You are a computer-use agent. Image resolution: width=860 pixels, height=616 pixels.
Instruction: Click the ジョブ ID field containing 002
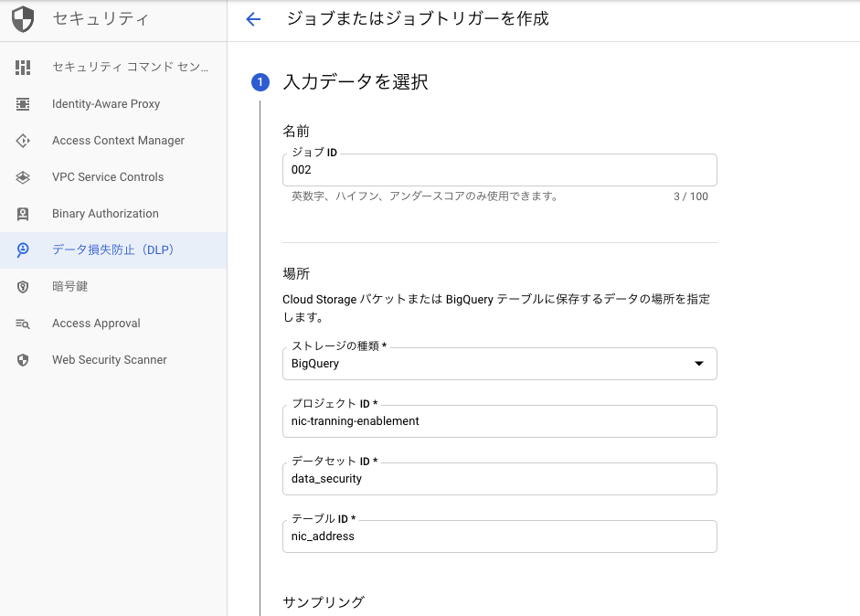click(x=500, y=170)
